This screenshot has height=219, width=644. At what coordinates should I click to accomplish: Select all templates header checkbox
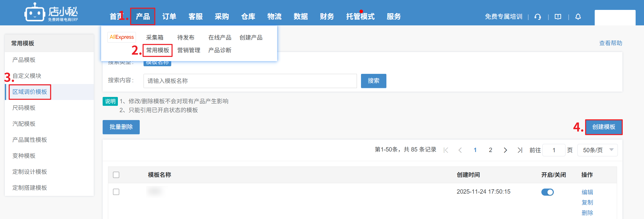tap(116, 175)
